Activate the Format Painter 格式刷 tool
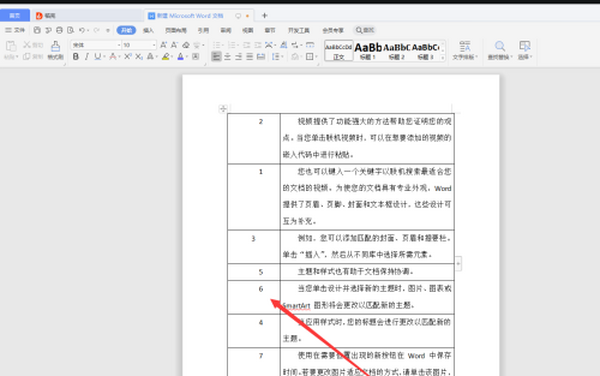 [55, 50]
